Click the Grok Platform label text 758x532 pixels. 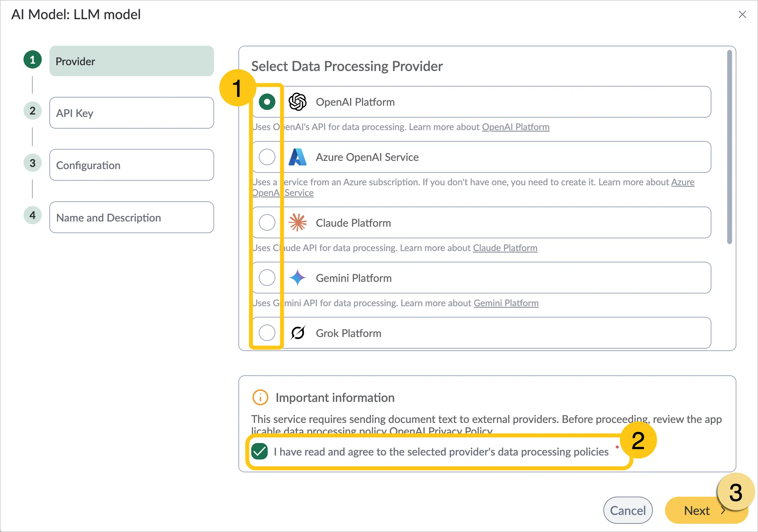(x=348, y=333)
